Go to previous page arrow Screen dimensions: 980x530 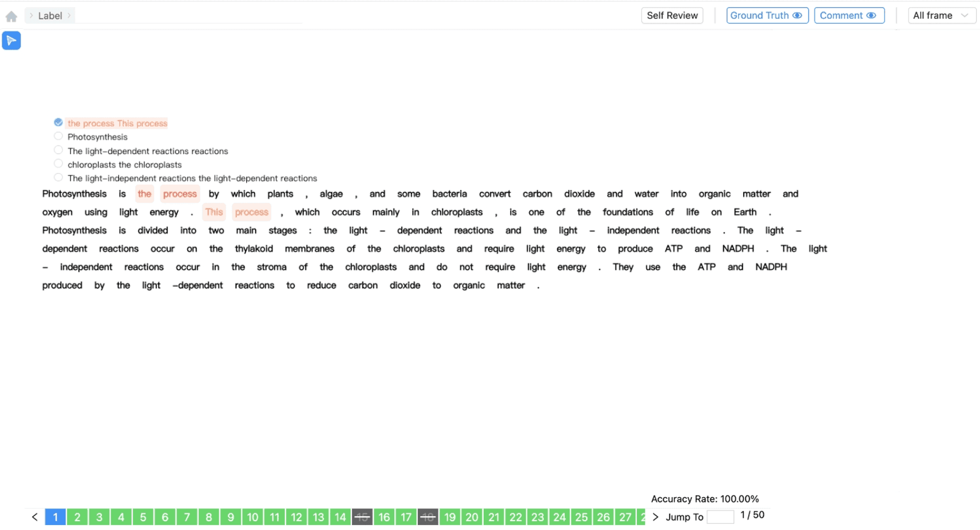click(x=35, y=517)
